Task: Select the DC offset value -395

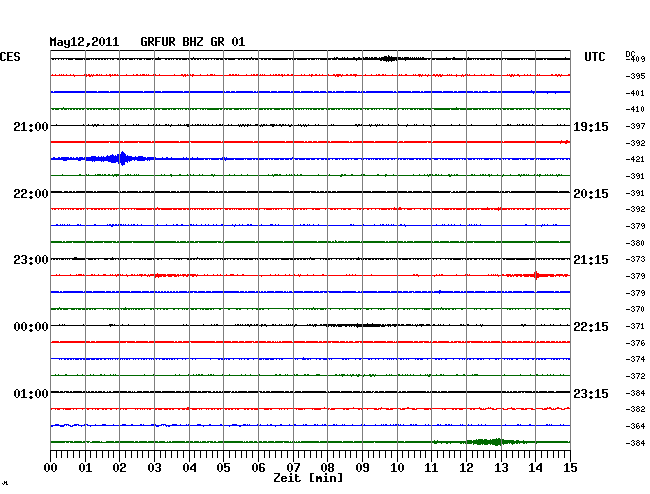Action: click(x=635, y=76)
